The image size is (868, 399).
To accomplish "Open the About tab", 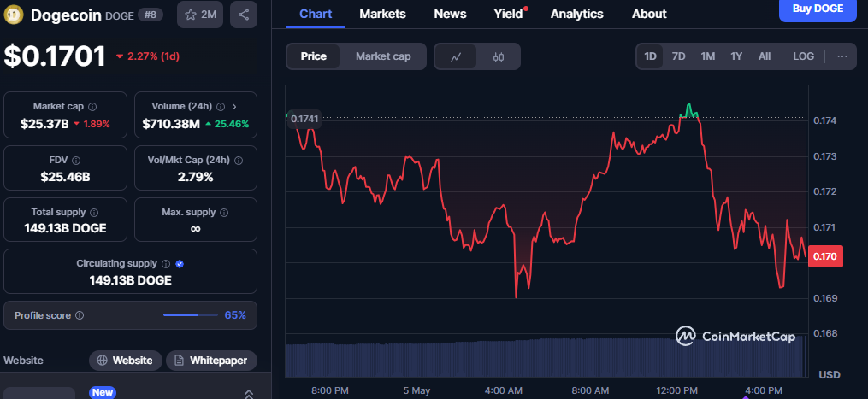I will pyautogui.click(x=649, y=14).
